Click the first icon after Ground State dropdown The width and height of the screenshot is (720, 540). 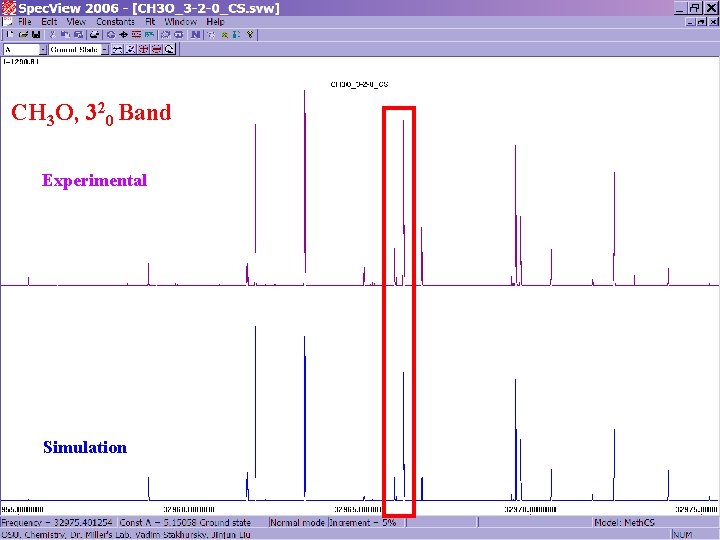(x=118, y=49)
